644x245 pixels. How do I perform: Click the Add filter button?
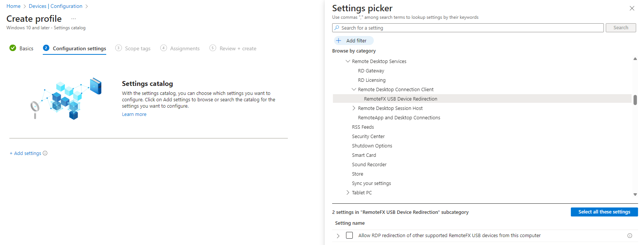click(x=354, y=41)
